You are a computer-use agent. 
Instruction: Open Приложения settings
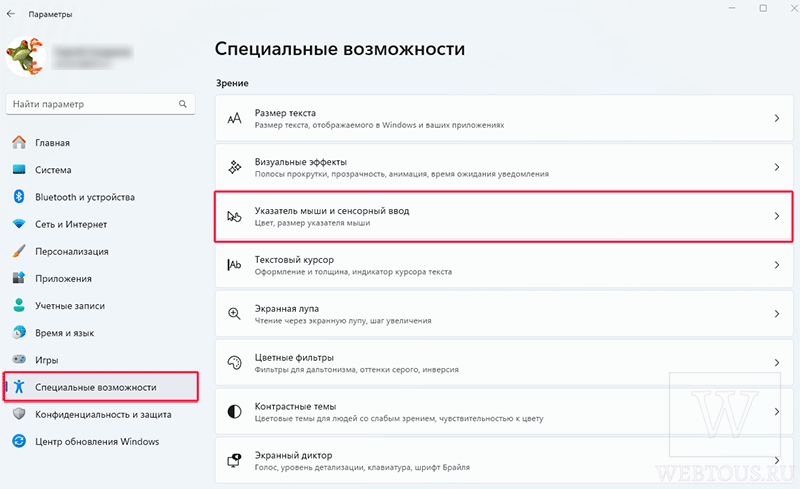tap(101, 278)
